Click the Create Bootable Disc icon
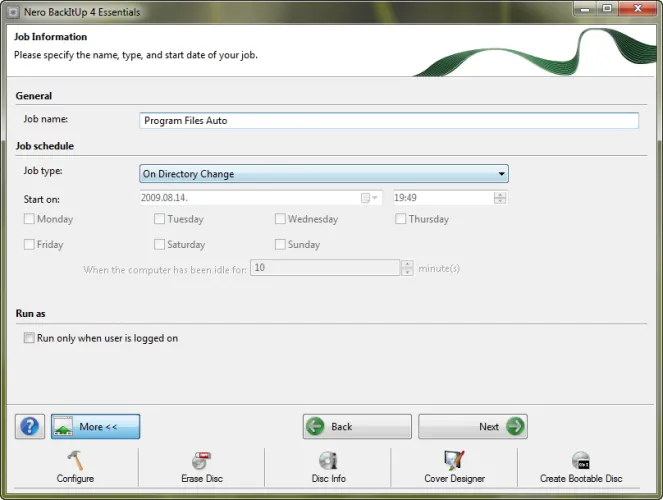The width and height of the screenshot is (663, 500). point(581,461)
